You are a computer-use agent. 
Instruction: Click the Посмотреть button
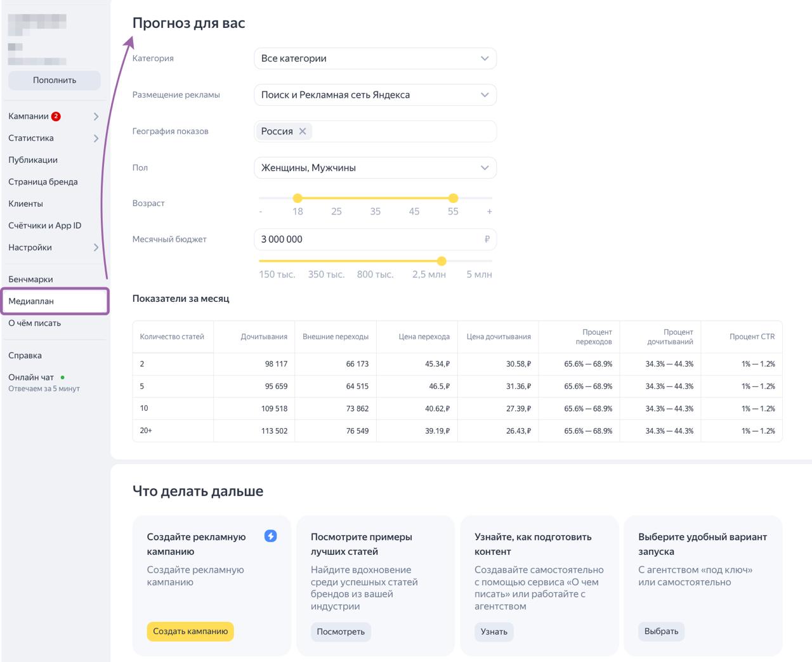click(x=341, y=632)
